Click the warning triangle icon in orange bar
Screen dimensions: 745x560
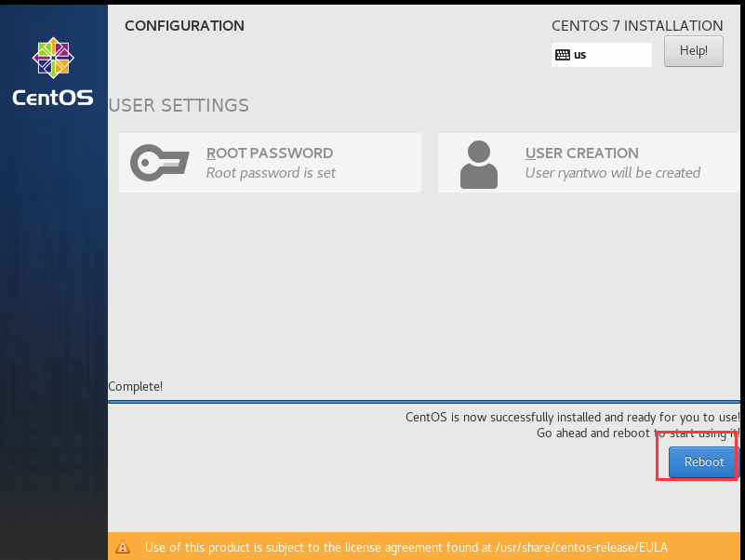click(123, 547)
